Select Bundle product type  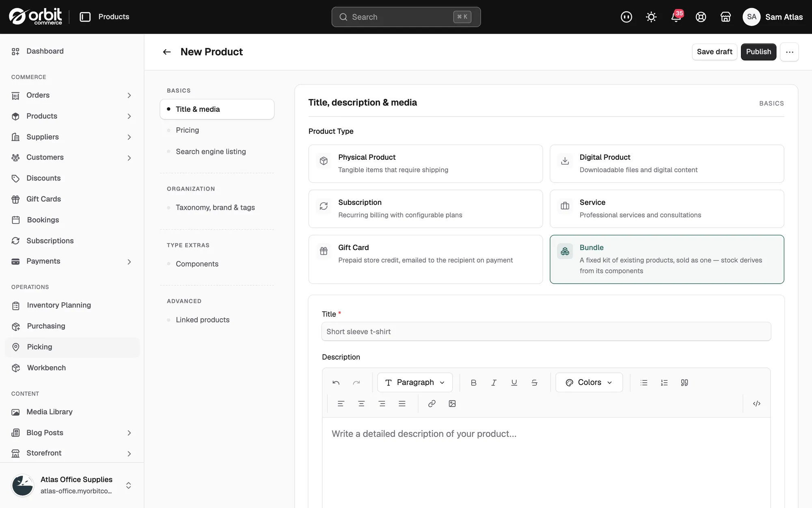tap(667, 259)
